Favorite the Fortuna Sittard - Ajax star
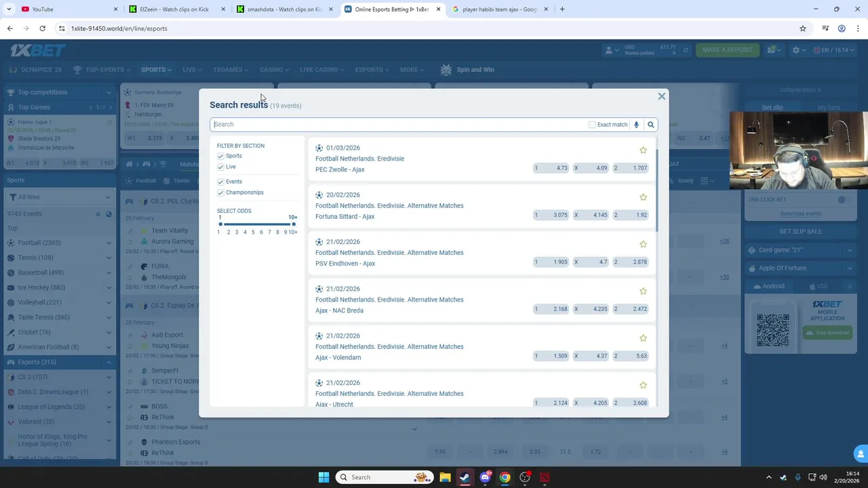 (x=643, y=197)
